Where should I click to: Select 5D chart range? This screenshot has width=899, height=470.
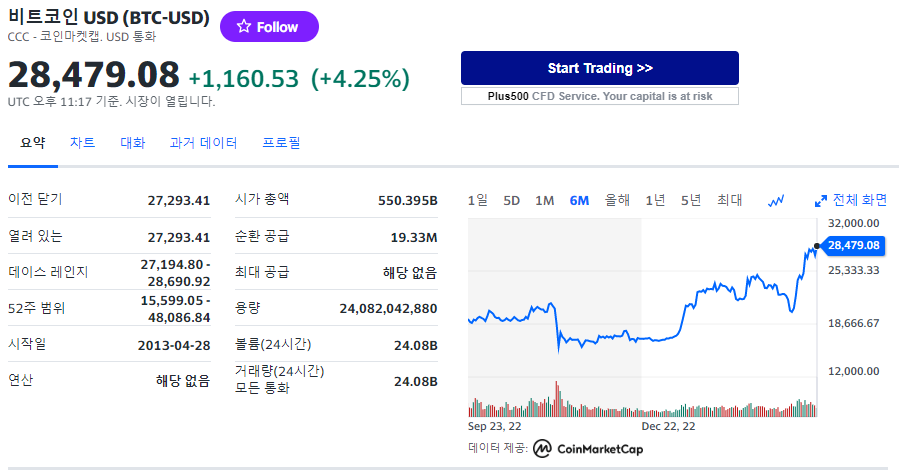tap(511, 201)
